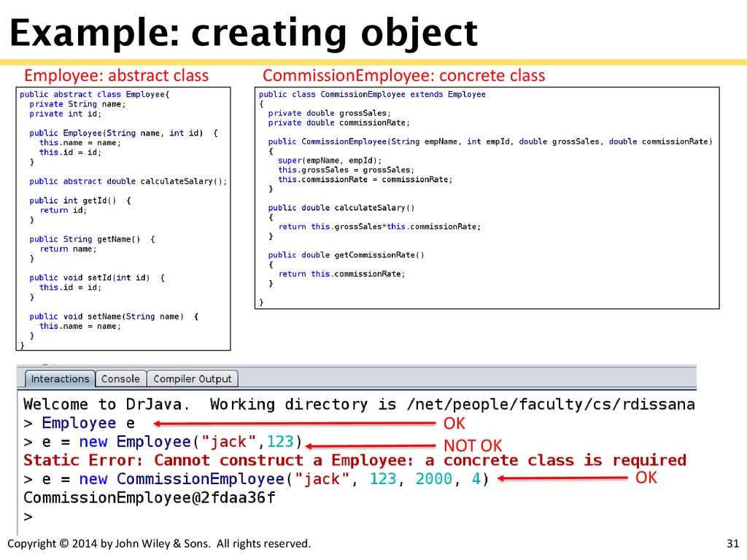Click 'public double calculateSalary()' in CommissionEmployee
Image resolution: width=747 pixels, height=560 pixels.
341,208
